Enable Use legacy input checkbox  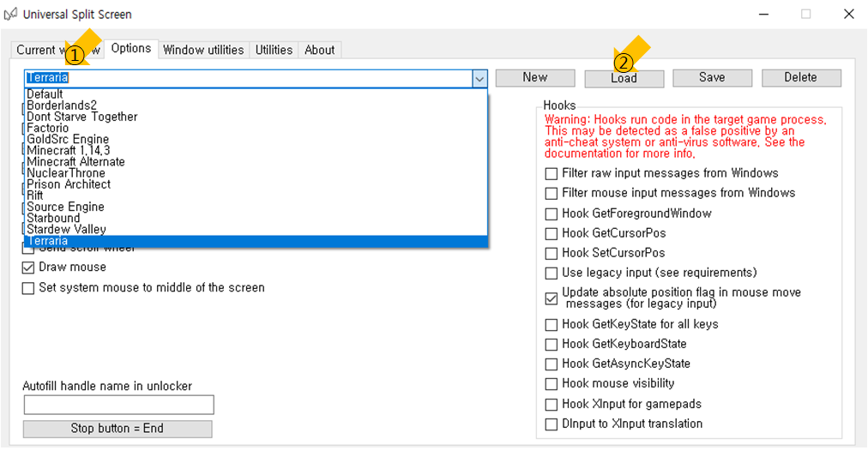pos(552,274)
